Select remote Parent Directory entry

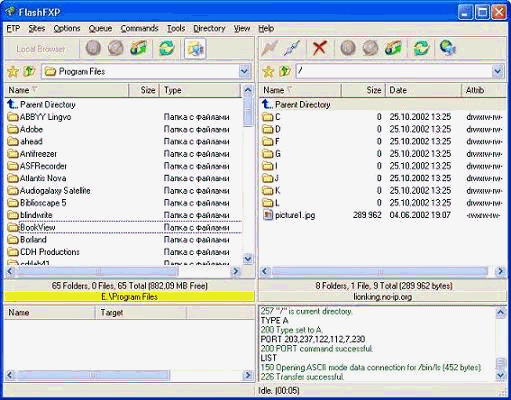[296, 105]
